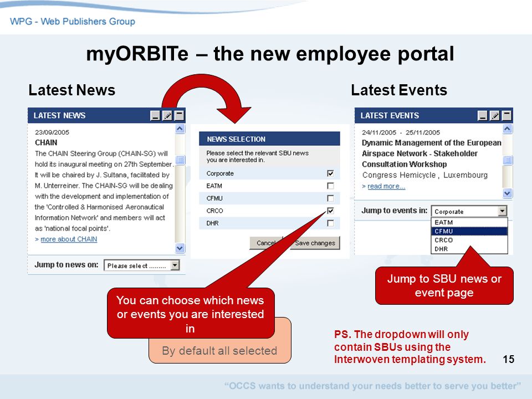Uncheck the CRCO news checkbox
532x399 pixels.
click(330, 211)
